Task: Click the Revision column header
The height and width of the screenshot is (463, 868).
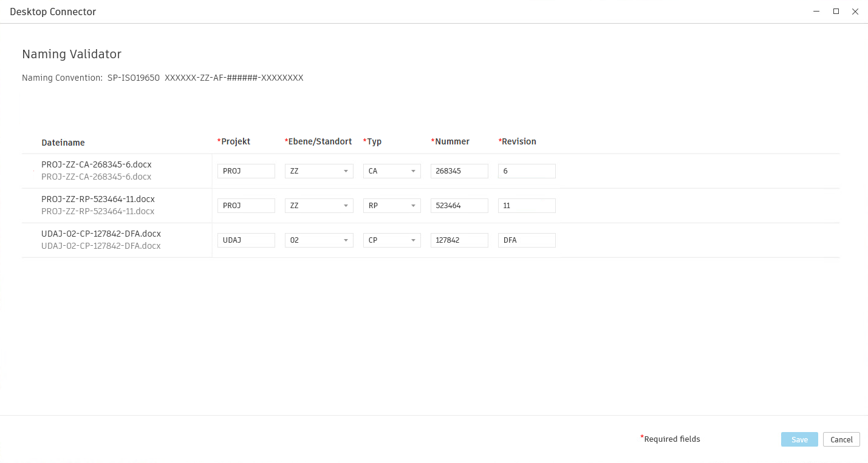Action: [x=518, y=141]
